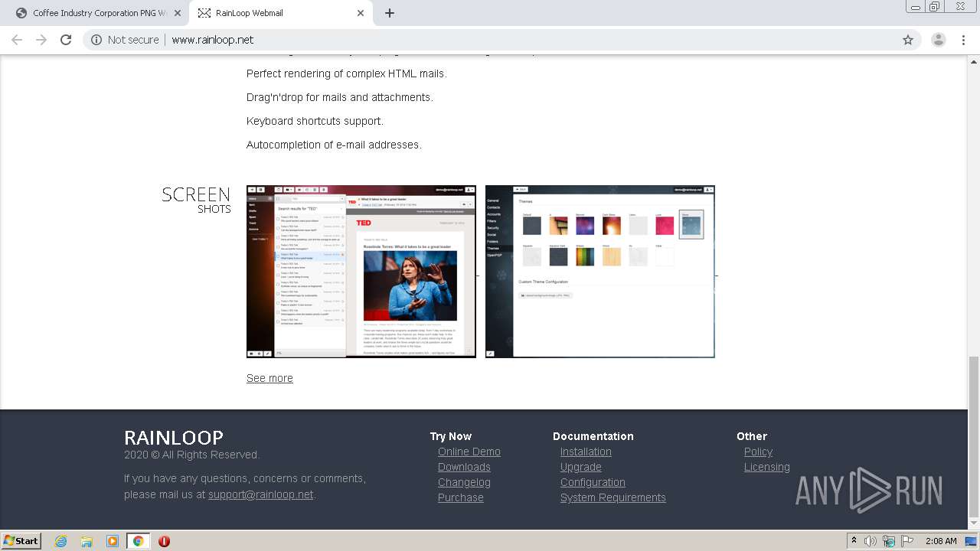Screen dimensions: 980x551
Task: Click the 'Documentation' footer heading
Action: [x=593, y=436]
